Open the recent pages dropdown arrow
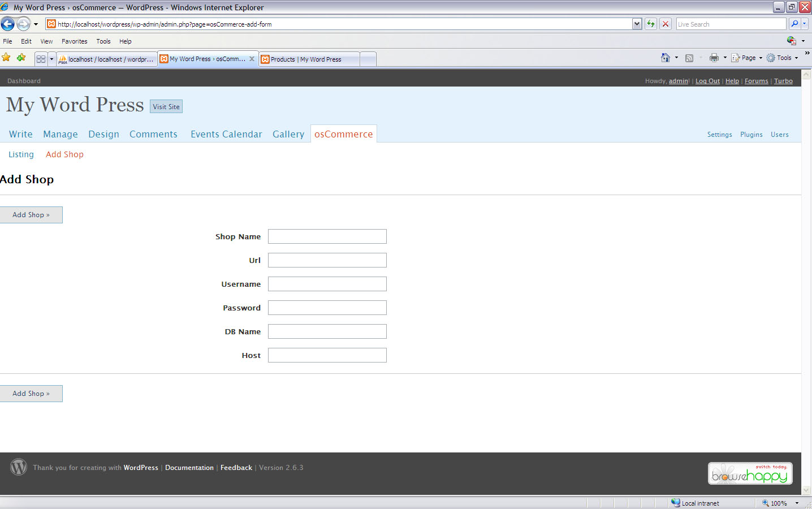The image size is (812, 509). point(36,24)
